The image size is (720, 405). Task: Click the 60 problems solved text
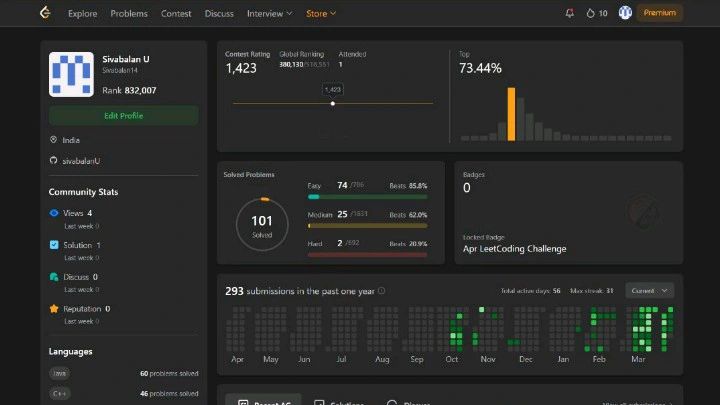point(169,373)
